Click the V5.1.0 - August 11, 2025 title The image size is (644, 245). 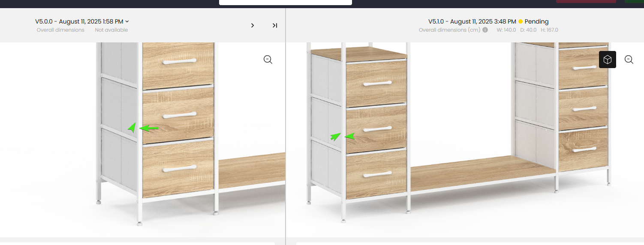tap(472, 21)
